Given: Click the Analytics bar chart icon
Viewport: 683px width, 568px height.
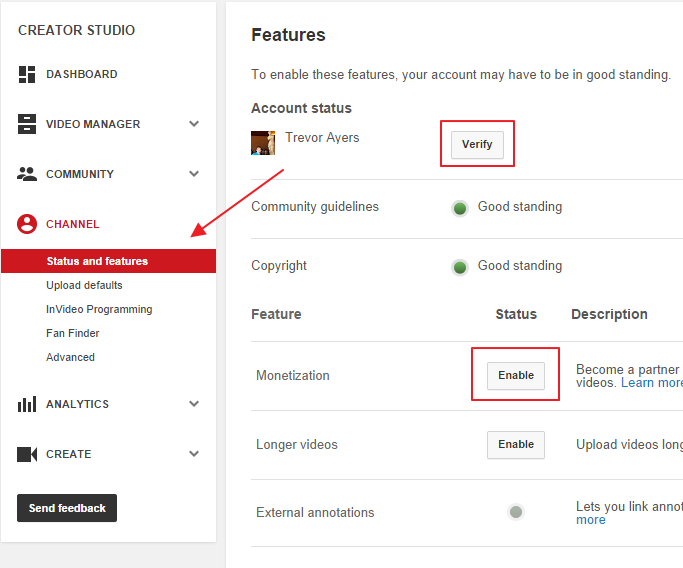Looking at the screenshot, I should point(27,404).
